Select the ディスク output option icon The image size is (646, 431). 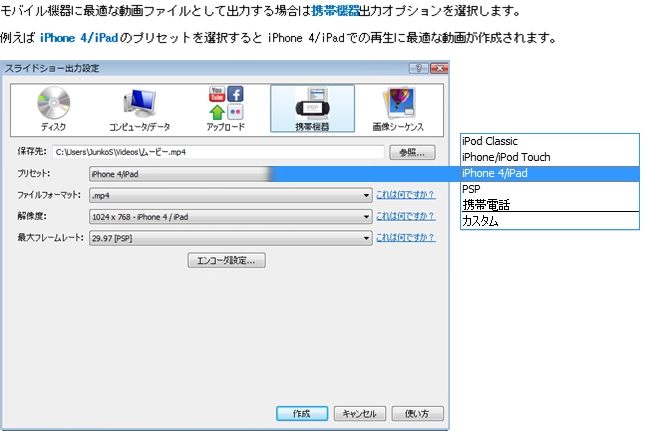click(x=54, y=109)
